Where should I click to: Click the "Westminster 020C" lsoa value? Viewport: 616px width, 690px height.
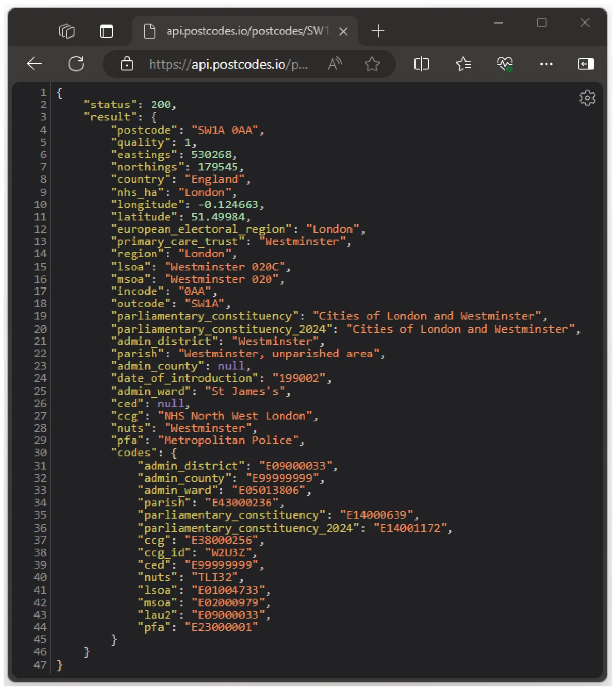point(225,266)
